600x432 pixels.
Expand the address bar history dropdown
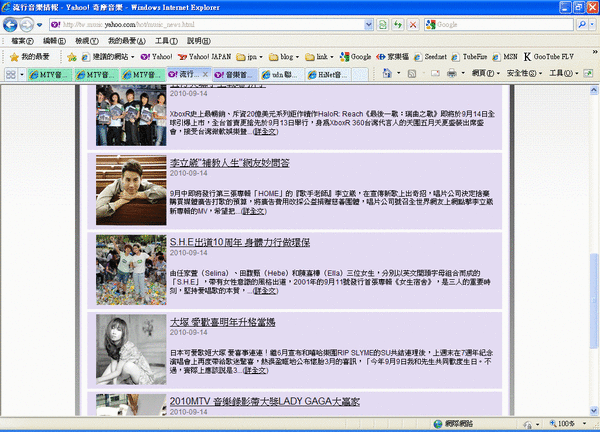368,25
